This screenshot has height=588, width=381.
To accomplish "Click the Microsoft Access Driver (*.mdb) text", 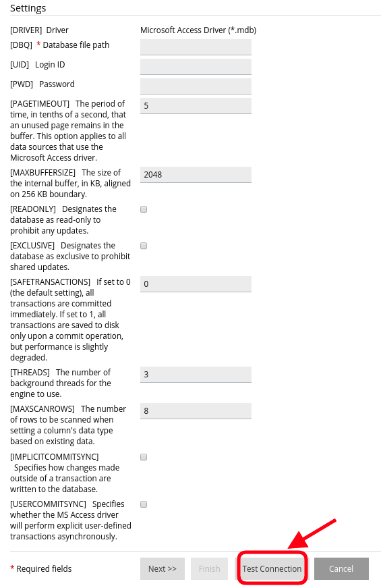I will tap(198, 30).
